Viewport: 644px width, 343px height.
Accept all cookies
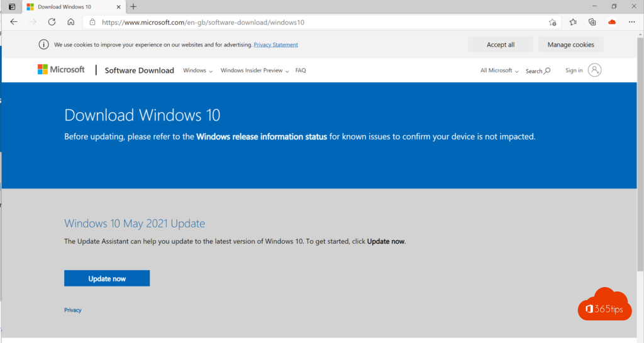click(500, 45)
